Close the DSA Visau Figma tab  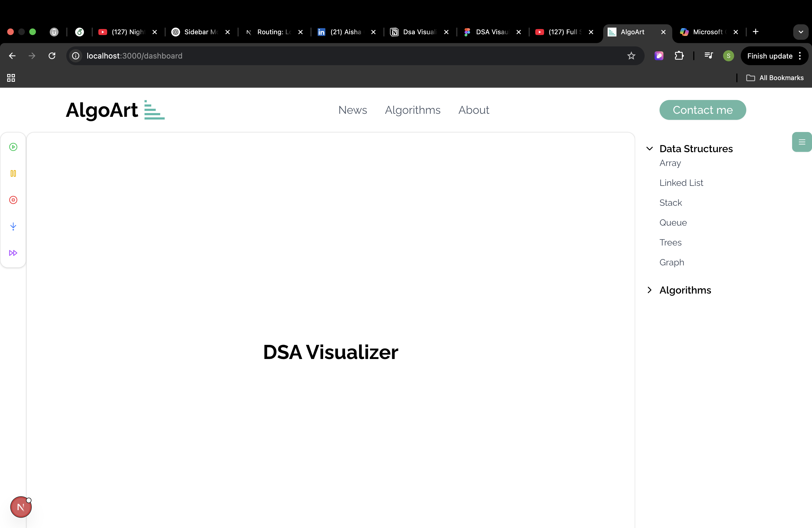point(519,32)
